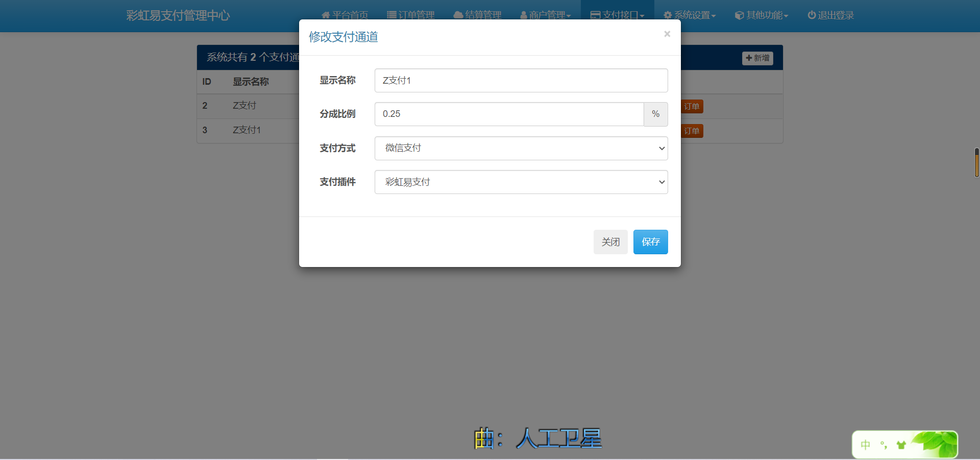Focus the 分成比例 input field

[509, 114]
